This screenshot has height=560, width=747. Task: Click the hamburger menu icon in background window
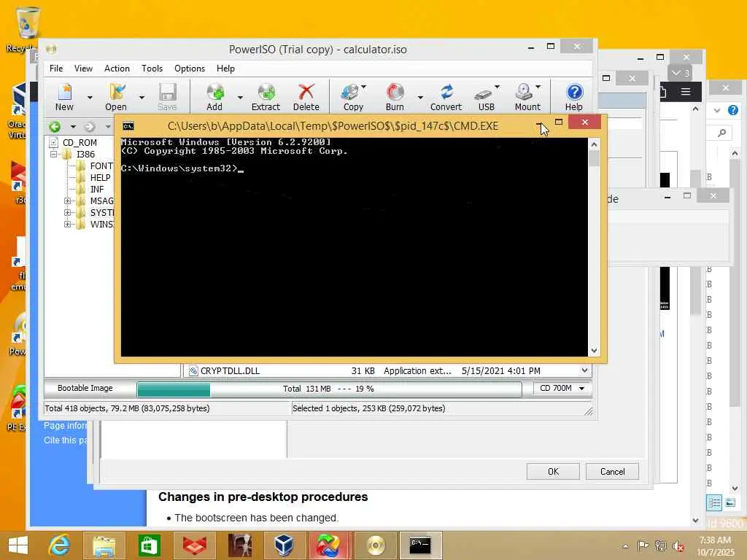[x=686, y=91]
